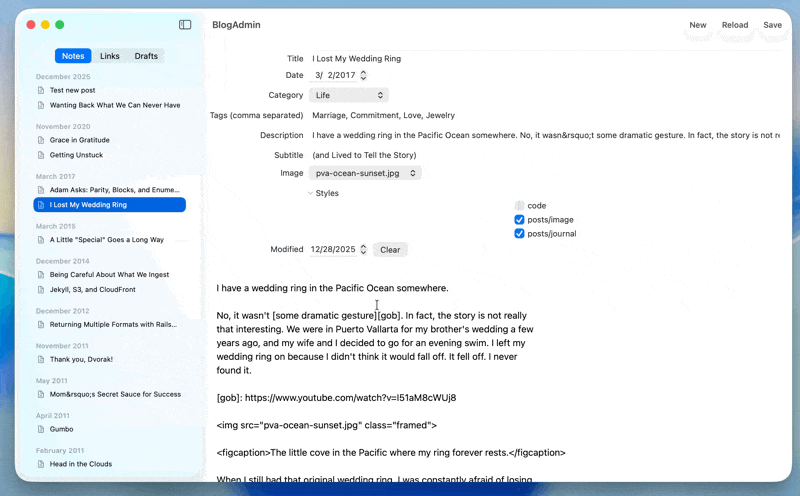
Task: Click the Clear button beside Modified date
Action: pyautogui.click(x=390, y=250)
